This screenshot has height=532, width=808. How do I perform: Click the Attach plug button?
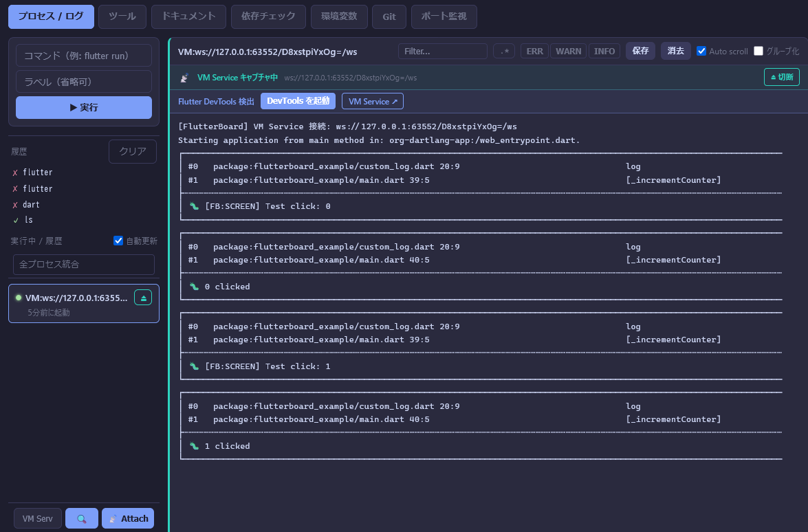(x=128, y=518)
